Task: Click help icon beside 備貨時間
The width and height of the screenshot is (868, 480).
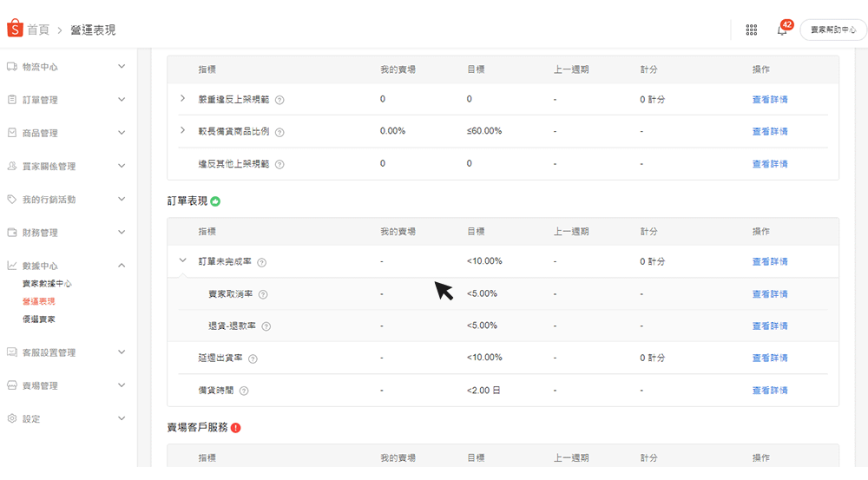Action: pos(244,391)
